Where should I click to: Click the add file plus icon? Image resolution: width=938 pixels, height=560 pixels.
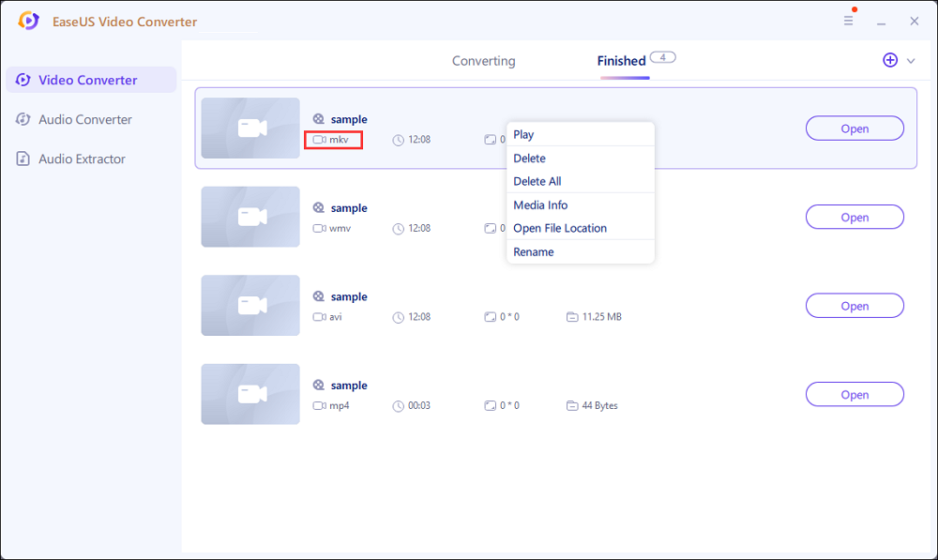point(890,60)
